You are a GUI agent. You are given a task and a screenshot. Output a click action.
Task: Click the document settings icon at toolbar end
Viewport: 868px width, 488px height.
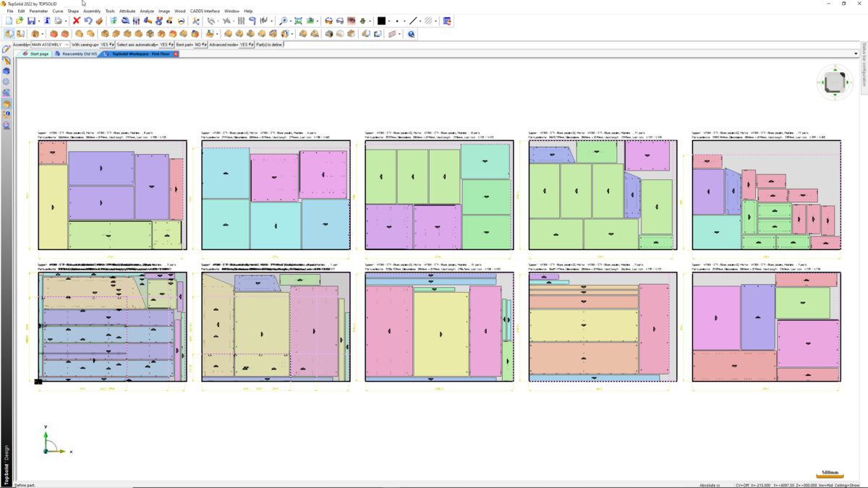[447, 21]
